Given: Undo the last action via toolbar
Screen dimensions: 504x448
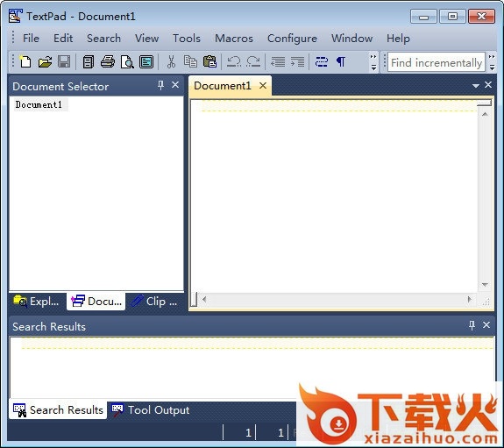Looking at the screenshot, I should click(x=234, y=61).
